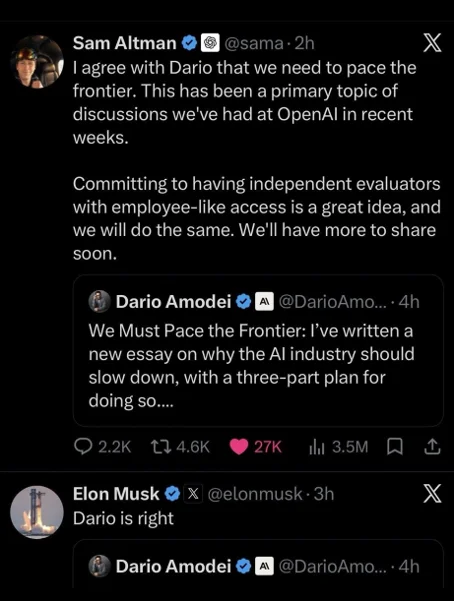Unlike the post with 27K hearts
Image resolution: width=454 pixels, height=601 pixels.
click(239, 447)
